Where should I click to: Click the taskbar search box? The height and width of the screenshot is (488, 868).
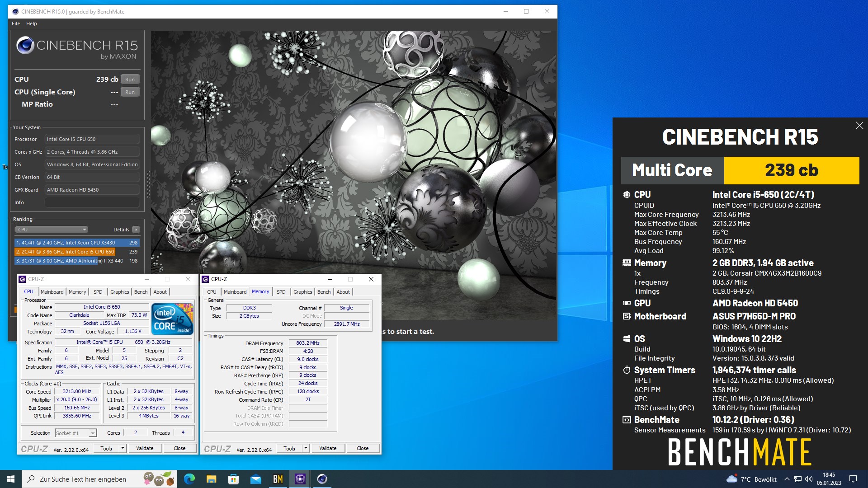(x=99, y=479)
